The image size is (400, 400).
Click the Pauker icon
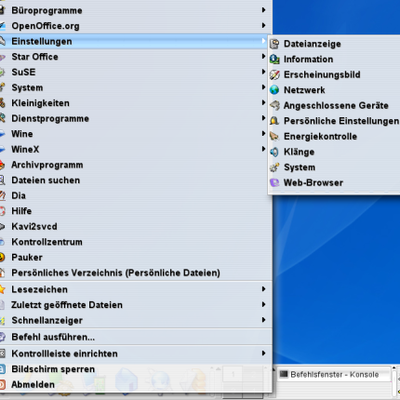click(x=2, y=257)
